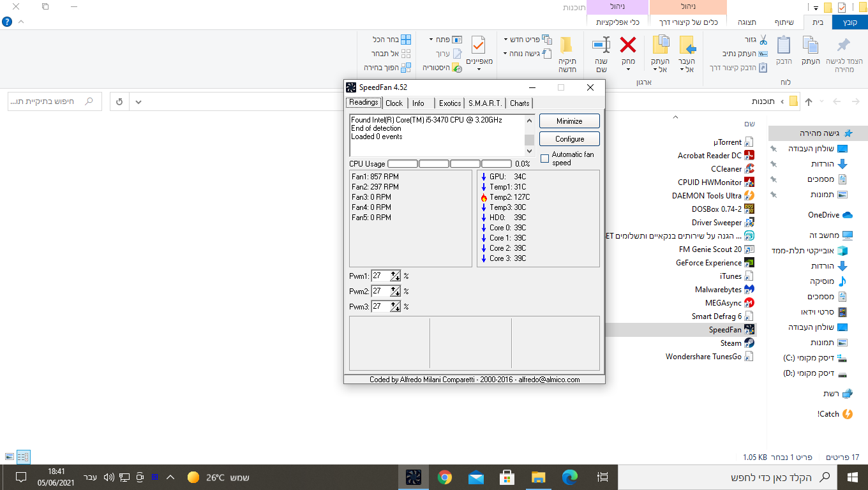
Task: Switch to the Clock tab
Action: pyautogui.click(x=394, y=103)
